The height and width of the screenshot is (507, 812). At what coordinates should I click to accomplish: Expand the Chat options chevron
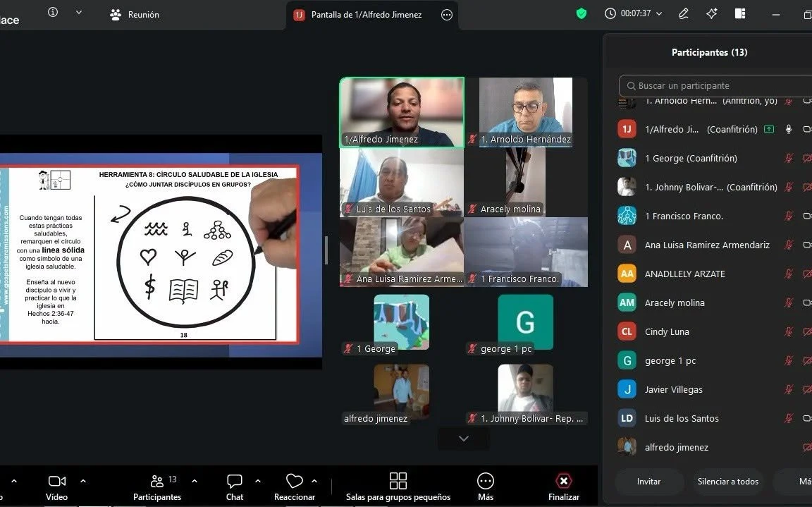pos(258,481)
